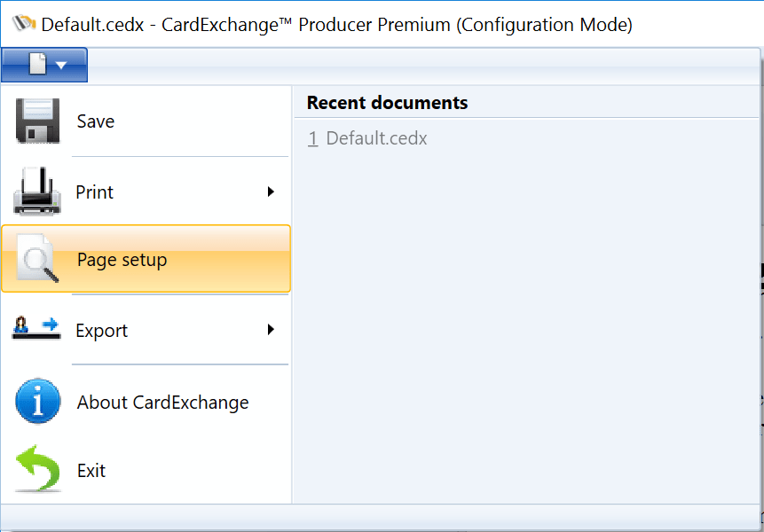
Task: Toggle the application menu dropdown arrow
Action: tap(61, 66)
